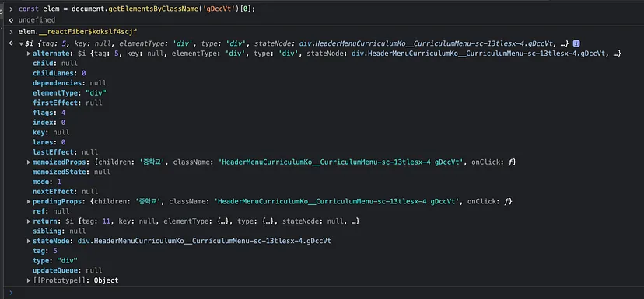Expand the pendingProps object
The height and width of the screenshot is (299, 644).
[x=29, y=201]
